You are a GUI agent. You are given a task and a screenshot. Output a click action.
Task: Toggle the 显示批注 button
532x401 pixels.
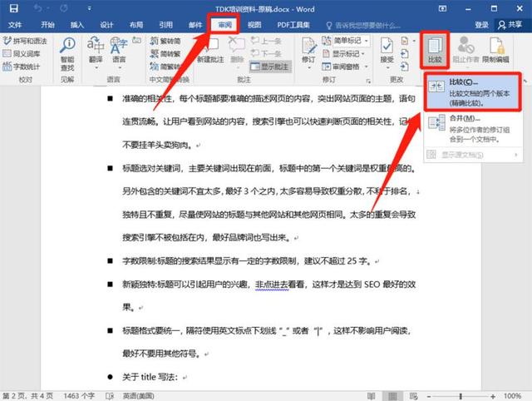tap(270, 67)
